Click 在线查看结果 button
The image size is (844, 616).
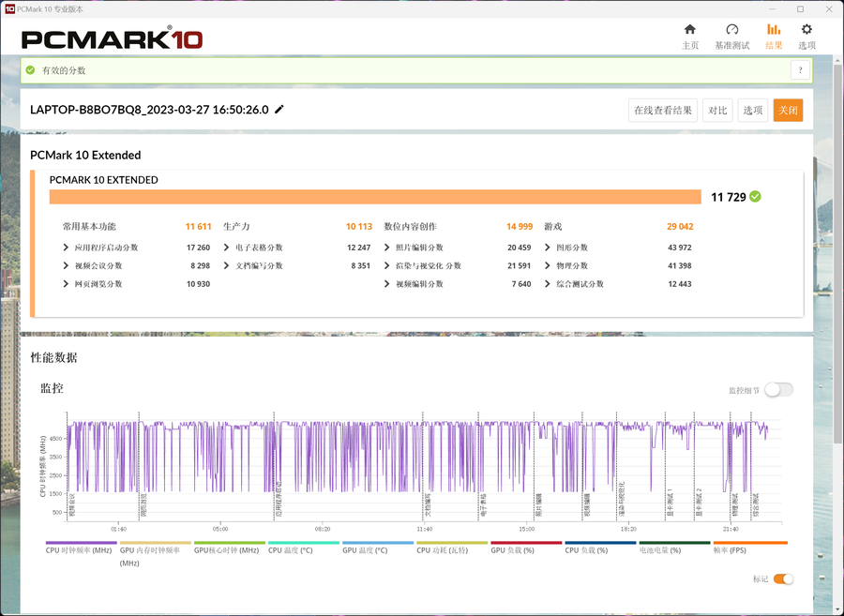663,111
